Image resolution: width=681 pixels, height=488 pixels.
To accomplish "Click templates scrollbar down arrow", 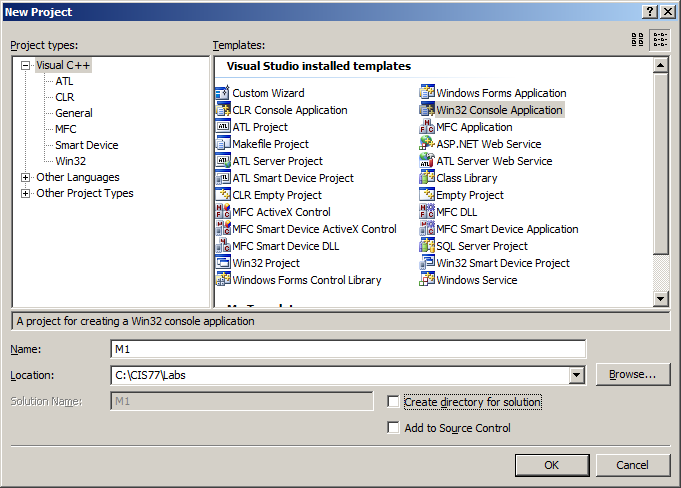I will coord(660,298).
